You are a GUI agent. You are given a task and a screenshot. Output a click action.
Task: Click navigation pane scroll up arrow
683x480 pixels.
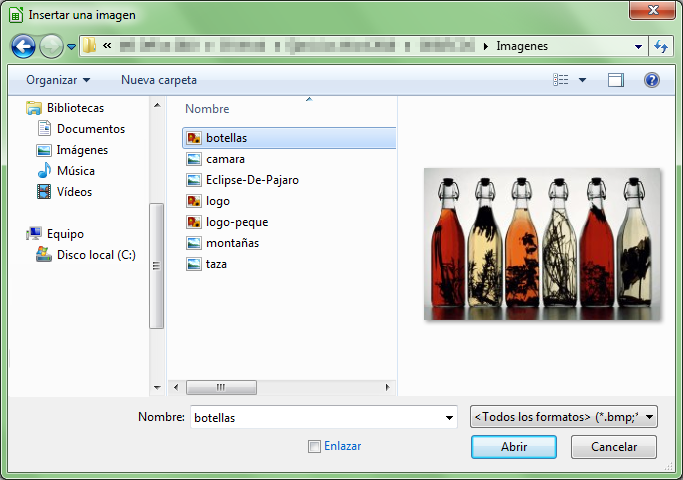pyautogui.click(x=157, y=105)
